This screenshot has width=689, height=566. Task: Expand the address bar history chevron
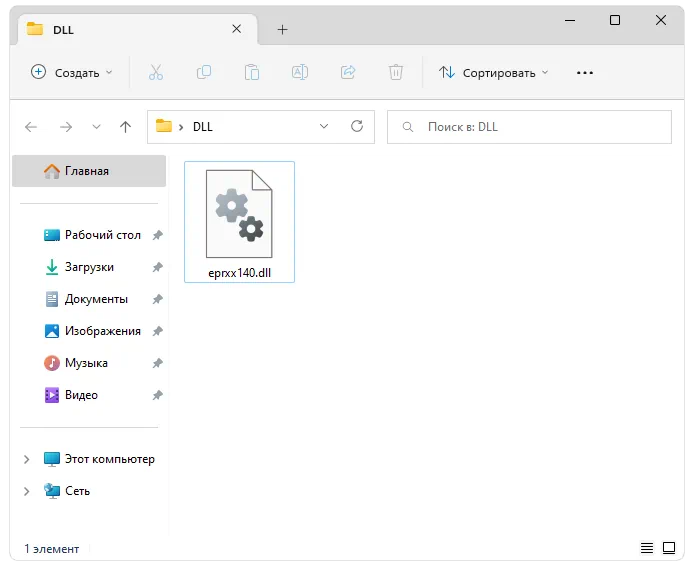[324, 127]
